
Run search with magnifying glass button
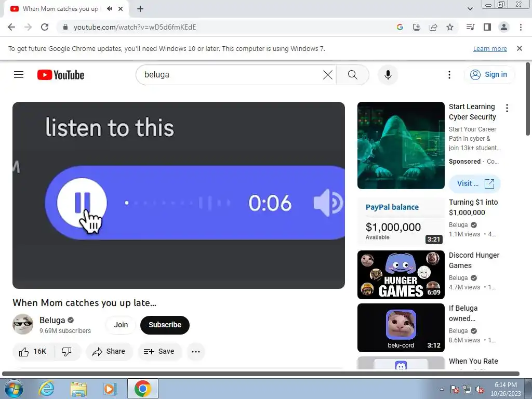point(353,75)
